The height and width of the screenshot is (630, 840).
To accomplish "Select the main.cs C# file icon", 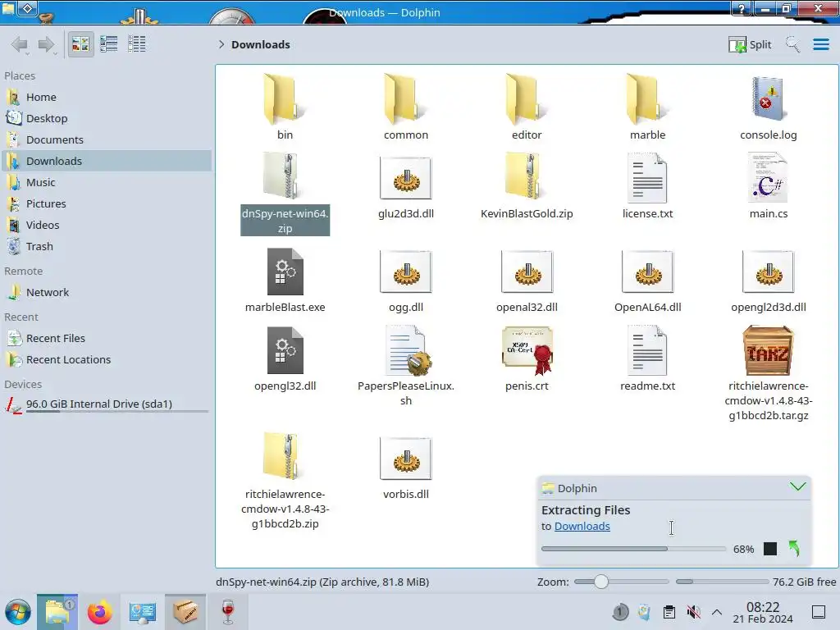I will (768, 178).
